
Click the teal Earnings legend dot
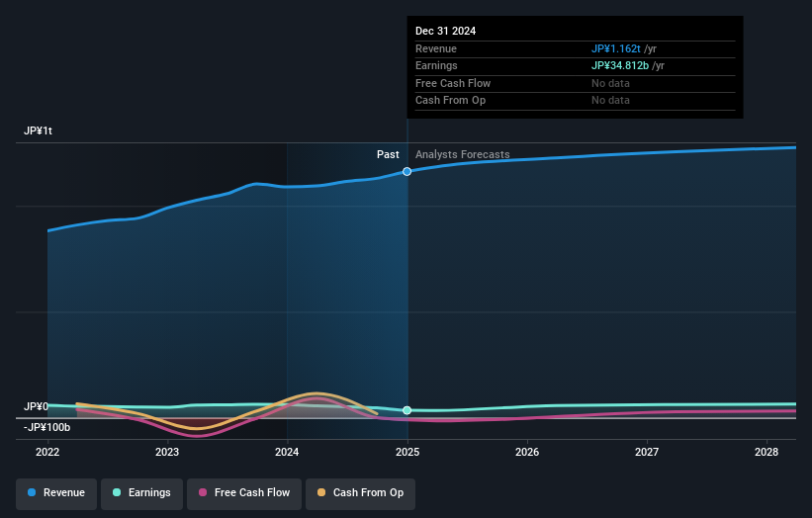coord(117,492)
